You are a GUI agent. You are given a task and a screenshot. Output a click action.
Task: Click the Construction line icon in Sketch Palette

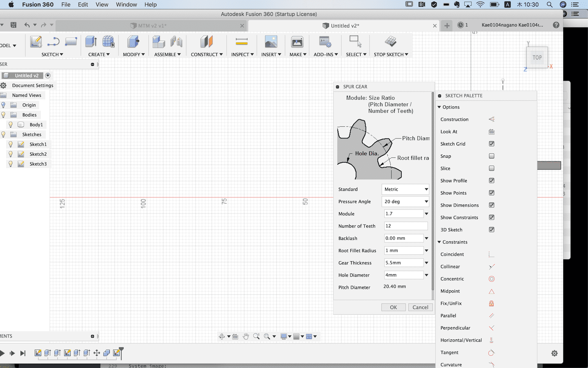click(492, 119)
